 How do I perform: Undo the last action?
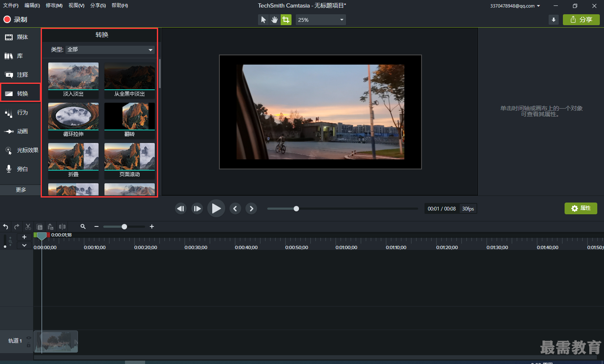(5, 226)
